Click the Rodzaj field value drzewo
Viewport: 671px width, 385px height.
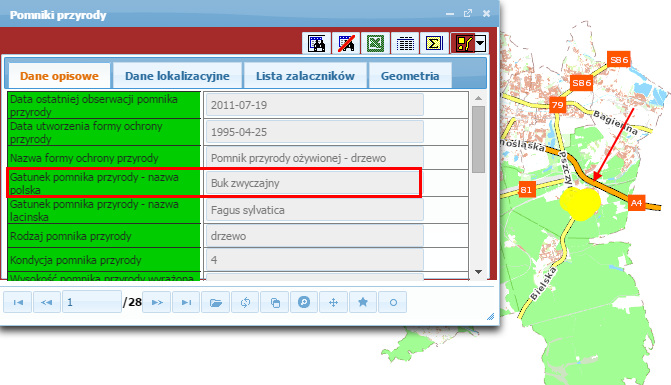pos(315,236)
